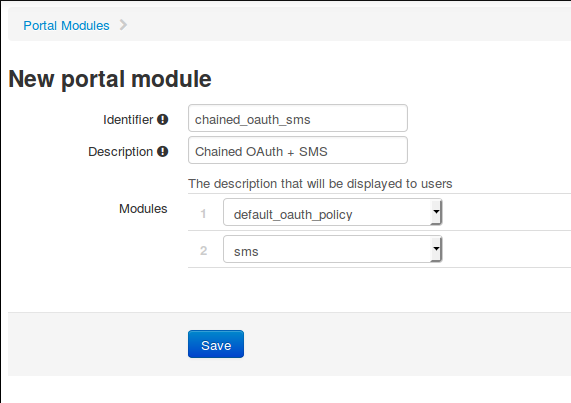Focus the Identifier field containing chained_oauth_sms
Image resolution: width=571 pixels, height=403 pixels.
click(x=298, y=118)
